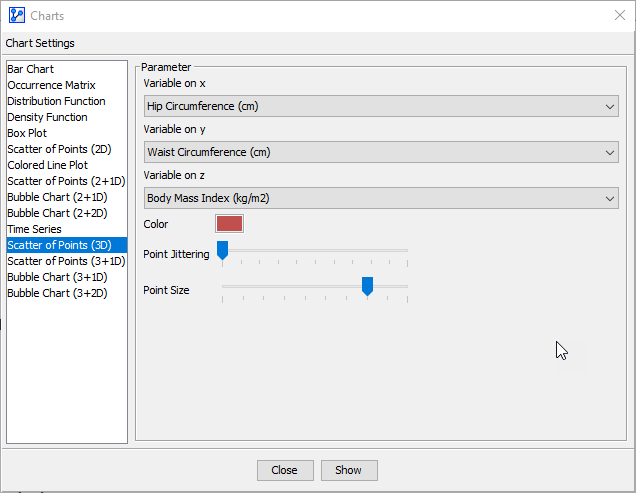Choose Colored Line Plot in list
This screenshot has width=636, height=493.
tap(47, 165)
